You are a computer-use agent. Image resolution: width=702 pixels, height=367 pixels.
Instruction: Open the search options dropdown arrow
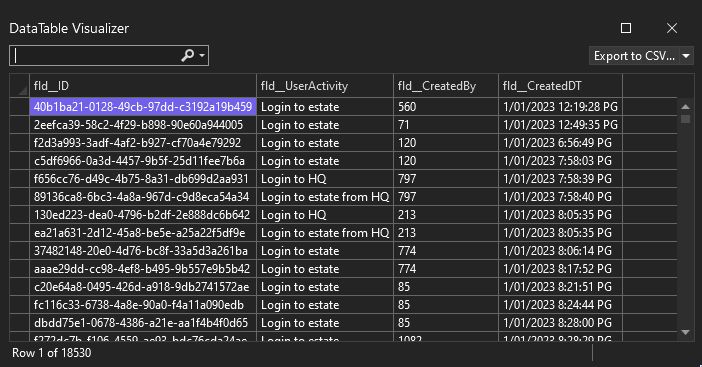click(x=202, y=55)
